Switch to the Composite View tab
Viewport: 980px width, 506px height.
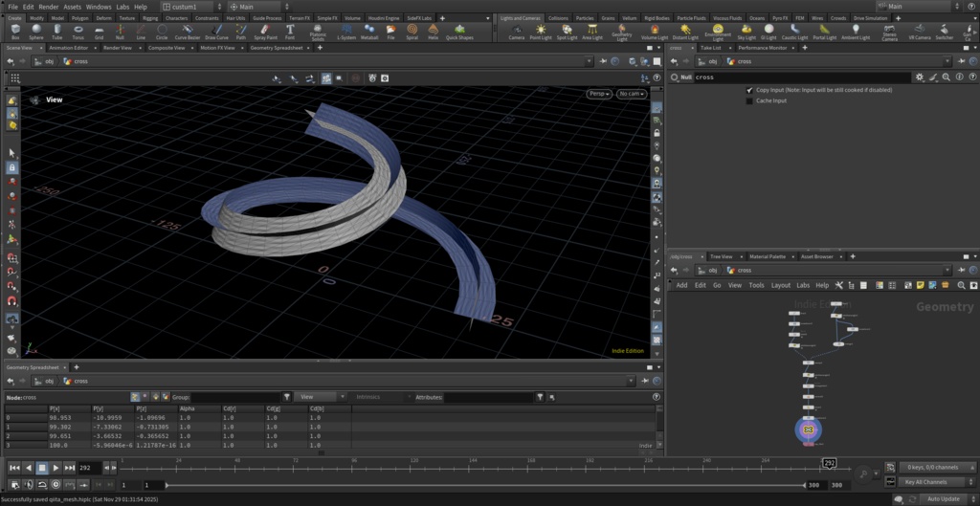[167, 48]
